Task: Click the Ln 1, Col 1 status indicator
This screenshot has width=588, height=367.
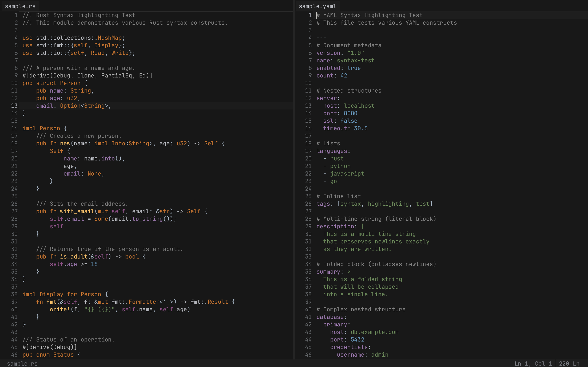Action: tap(533, 363)
